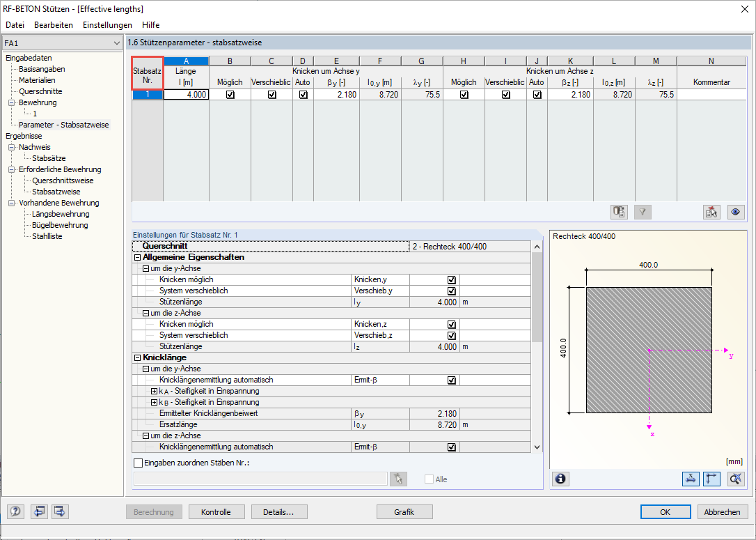
Task: Open cross-section info with the 'i' icon
Action: (x=560, y=479)
